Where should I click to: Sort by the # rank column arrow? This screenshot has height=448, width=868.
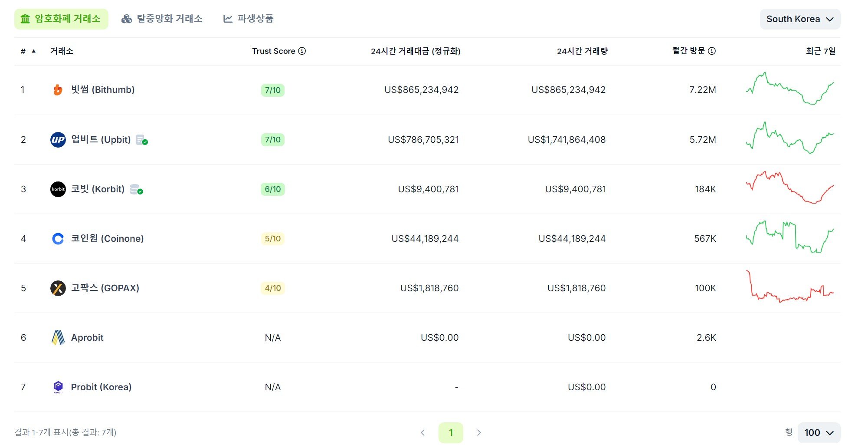point(33,51)
